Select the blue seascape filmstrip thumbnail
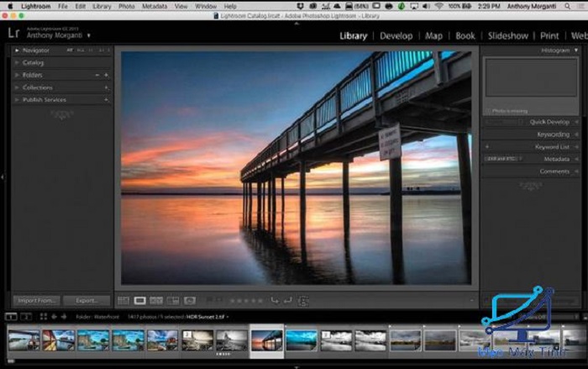 click(x=301, y=340)
